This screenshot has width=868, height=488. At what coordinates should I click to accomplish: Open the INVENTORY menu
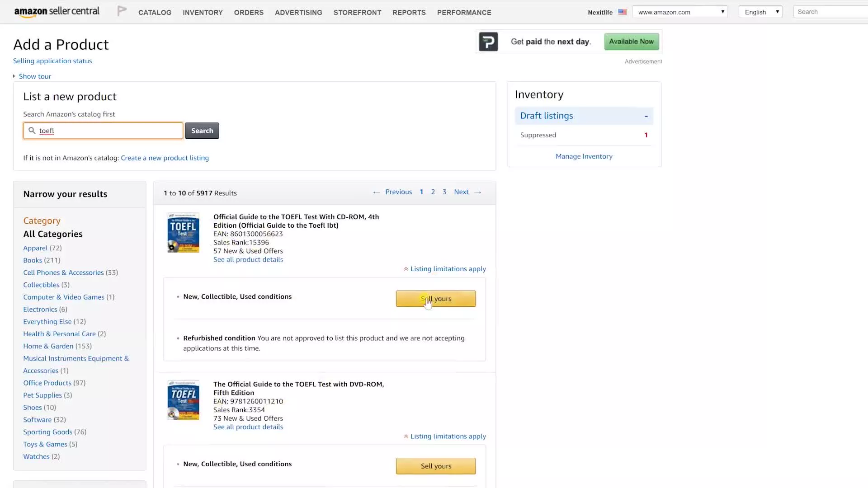(203, 13)
